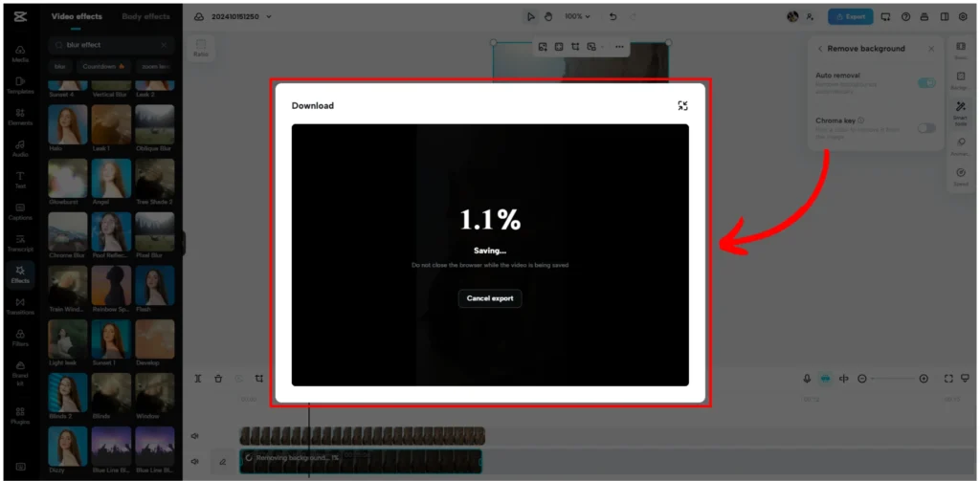Select the pointer tool in top toolbar

click(530, 17)
